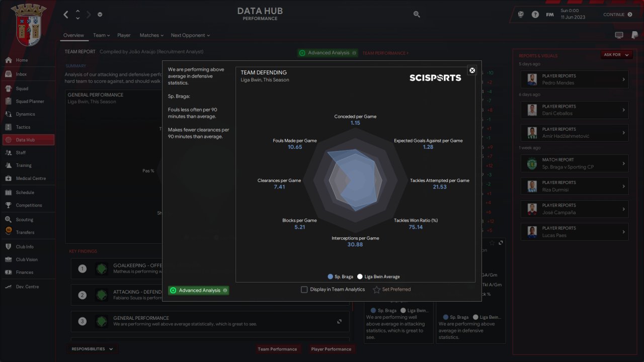Go to the Squad screen
644x362 pixels.
coord(28,89)
